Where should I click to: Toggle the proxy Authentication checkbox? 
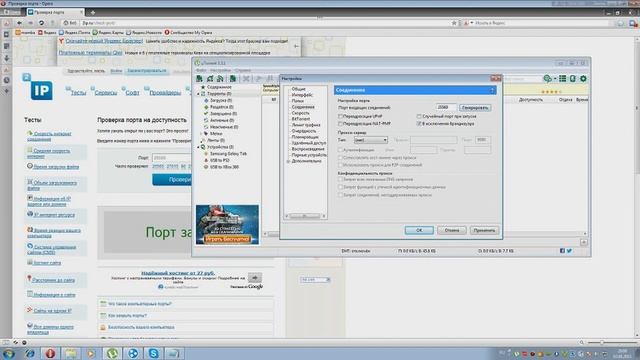pyautogui.click(x=340, y=150)
